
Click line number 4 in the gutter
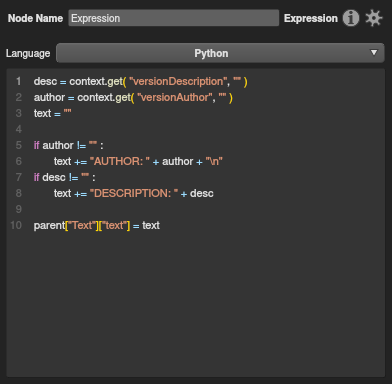pos(19,129)
